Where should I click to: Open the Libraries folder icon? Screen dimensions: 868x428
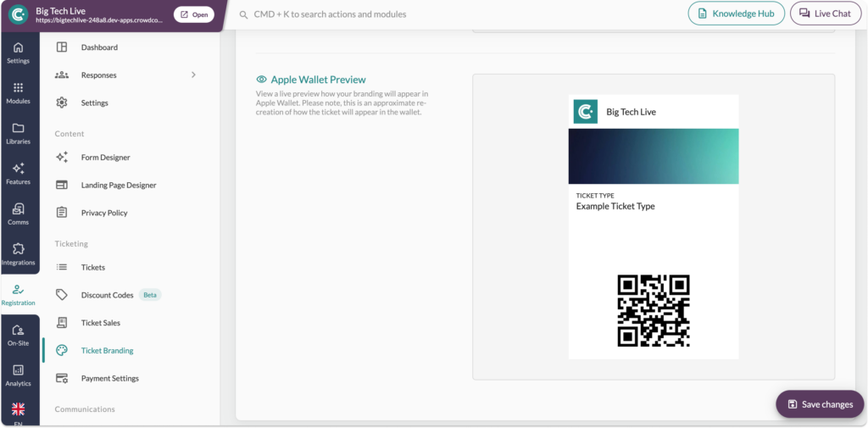click(x=18, y=133)
